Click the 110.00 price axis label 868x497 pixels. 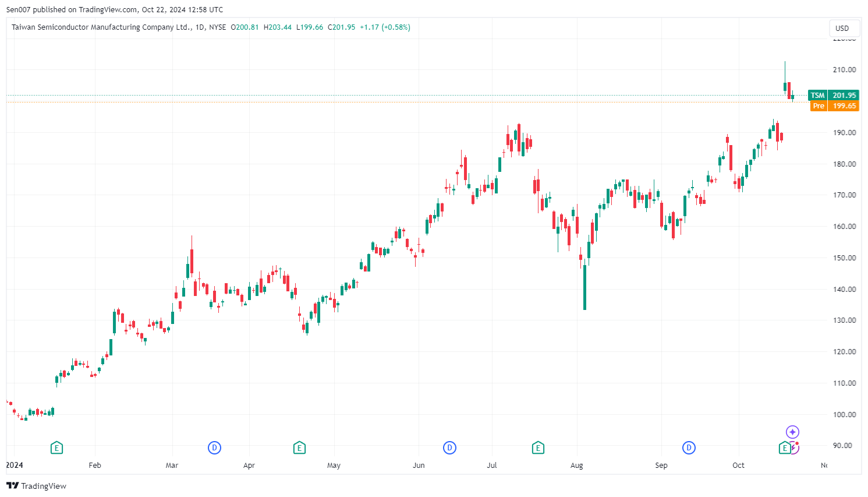[844, 383]
